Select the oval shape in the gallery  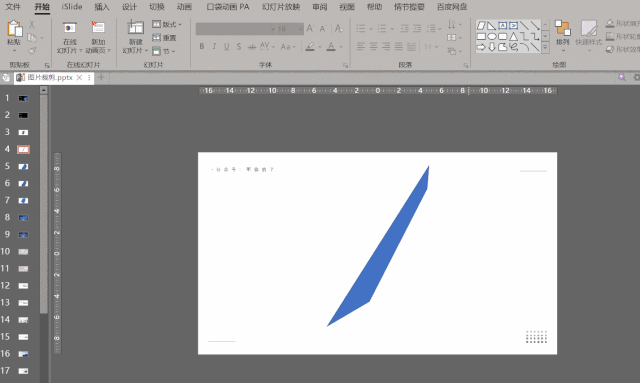[492, 36]
